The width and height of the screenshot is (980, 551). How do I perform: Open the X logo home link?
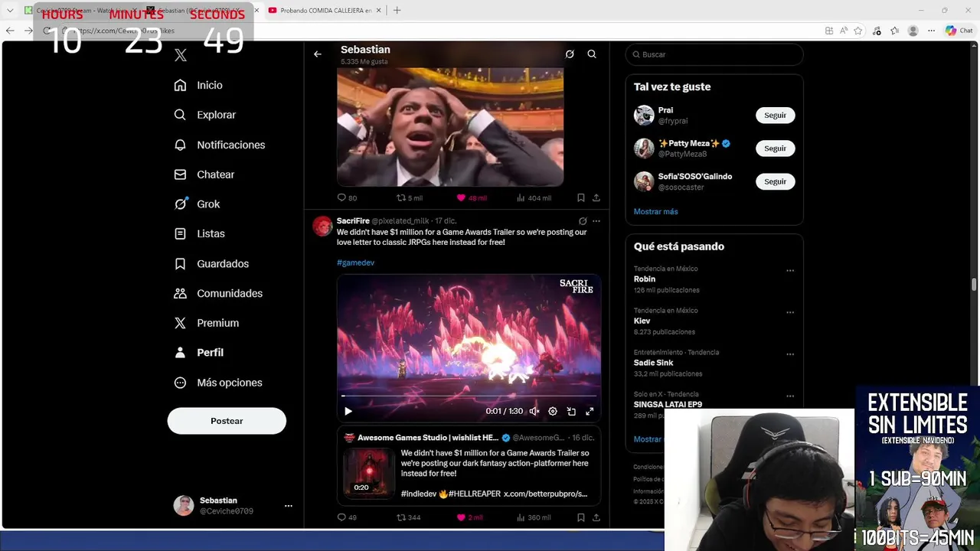pyautogui.click(x=181, y=55)
